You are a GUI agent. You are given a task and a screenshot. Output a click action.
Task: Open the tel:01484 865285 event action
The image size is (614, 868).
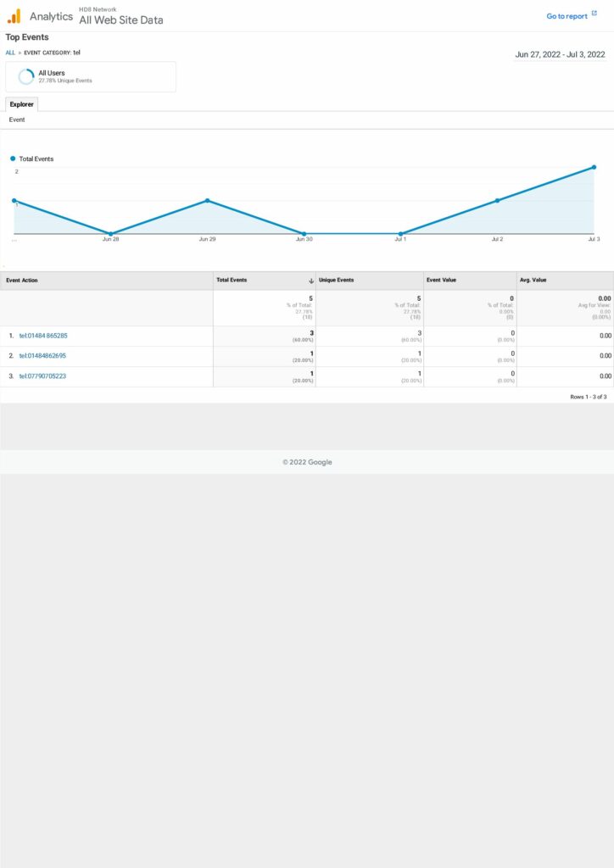(x=43, y=336)
